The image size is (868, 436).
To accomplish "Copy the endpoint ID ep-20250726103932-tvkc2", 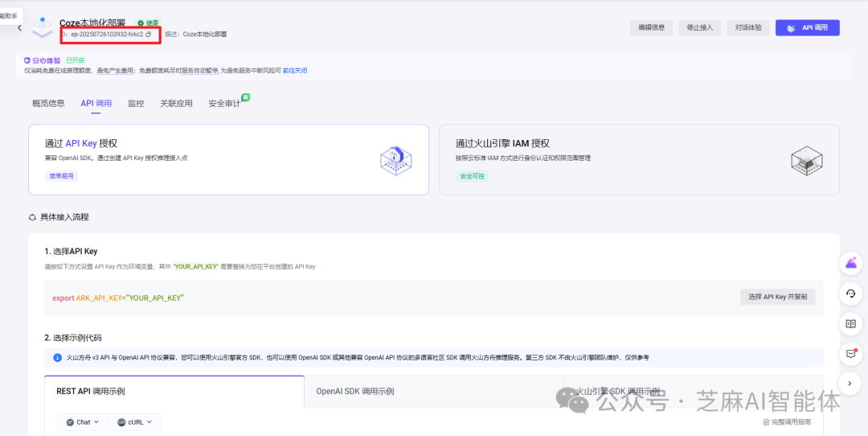I will pos(149,35).
